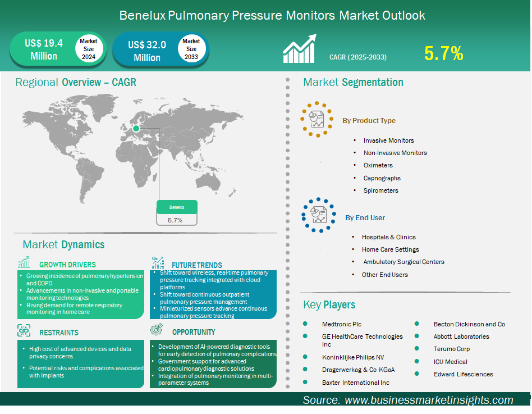This screenshot has height=414, width=532.
Task: Click the Future Trends icon
Action: pyautogui.click(x=158, y=263)
